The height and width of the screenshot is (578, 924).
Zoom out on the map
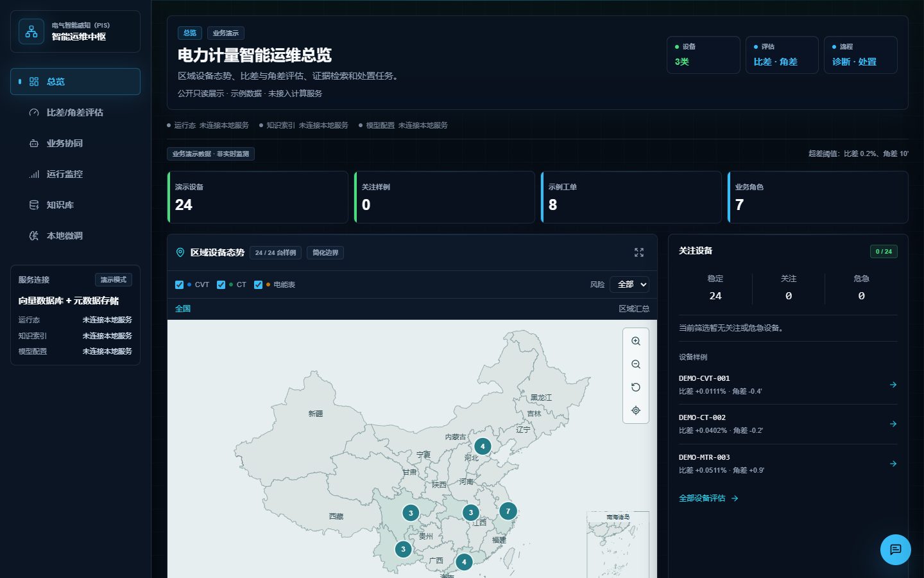[x=636, y=364]
